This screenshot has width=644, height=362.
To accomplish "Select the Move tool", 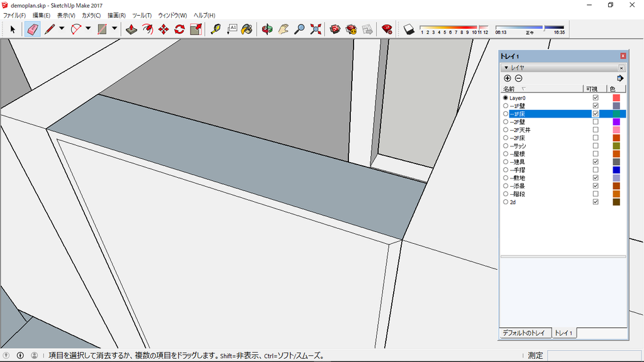I will [164, 30].
